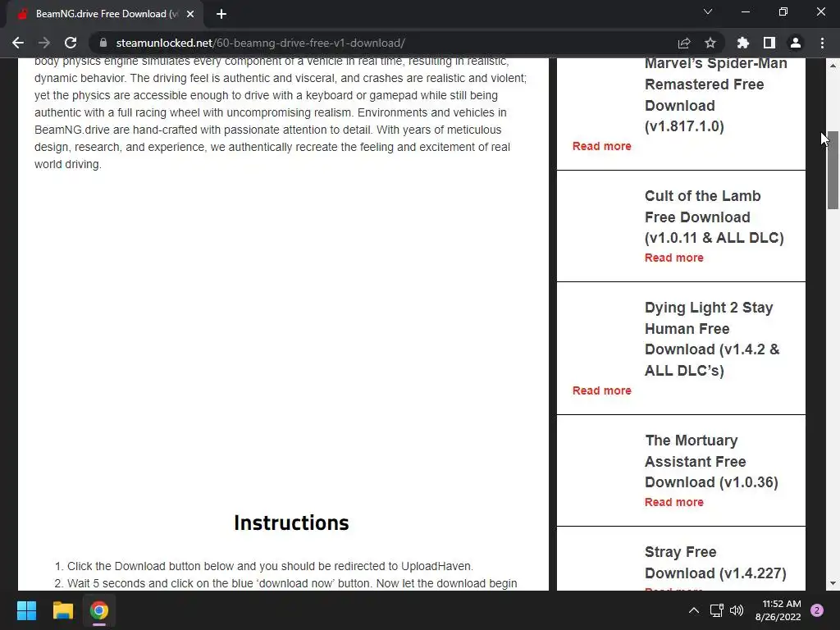
Task: Click the scrollbar up arrow
Action: click(833, 66)
